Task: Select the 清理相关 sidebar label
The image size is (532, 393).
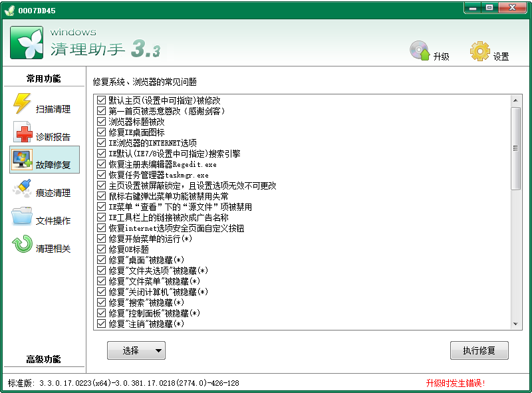Action: [53, 249]
